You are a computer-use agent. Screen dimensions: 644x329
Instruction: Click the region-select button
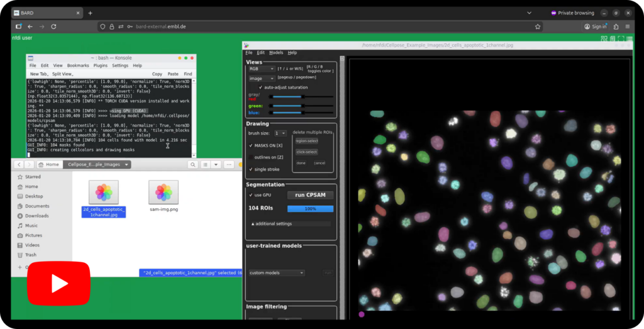306,141
